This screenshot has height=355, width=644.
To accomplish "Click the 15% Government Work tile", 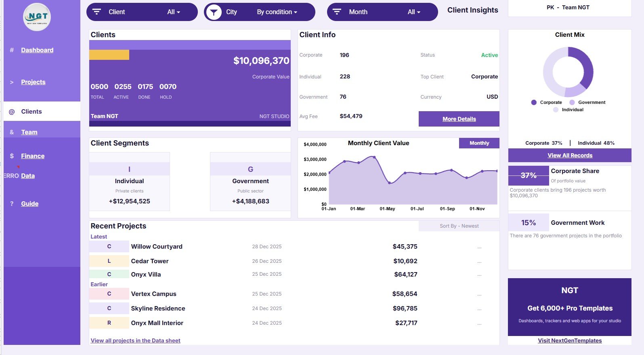I will [529, 222].
